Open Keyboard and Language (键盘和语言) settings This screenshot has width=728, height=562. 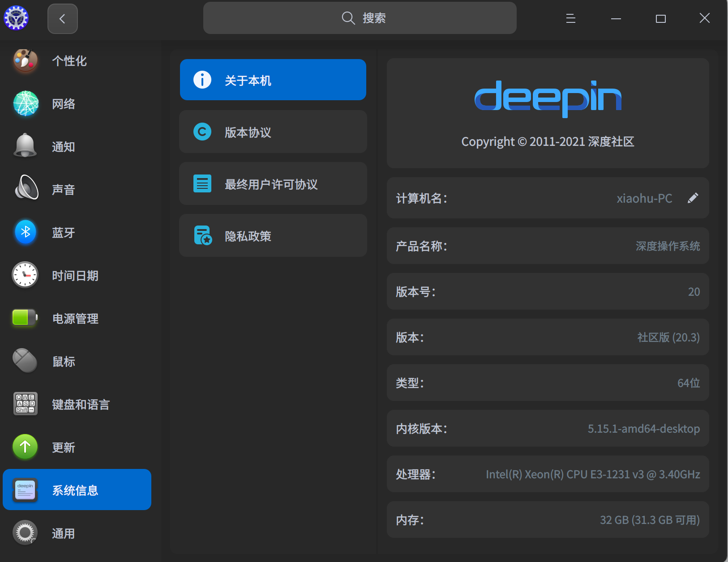coord(81,404)
